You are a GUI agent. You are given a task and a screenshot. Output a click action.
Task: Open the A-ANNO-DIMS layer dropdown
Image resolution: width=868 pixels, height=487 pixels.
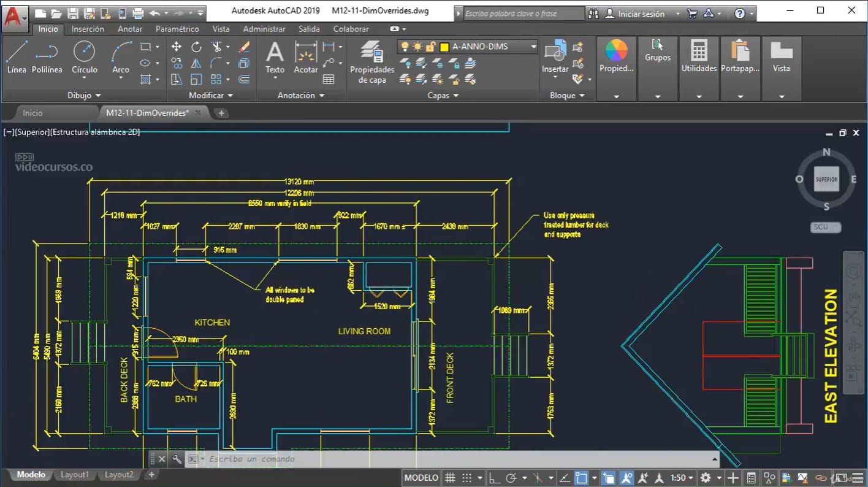coord(533,47)
